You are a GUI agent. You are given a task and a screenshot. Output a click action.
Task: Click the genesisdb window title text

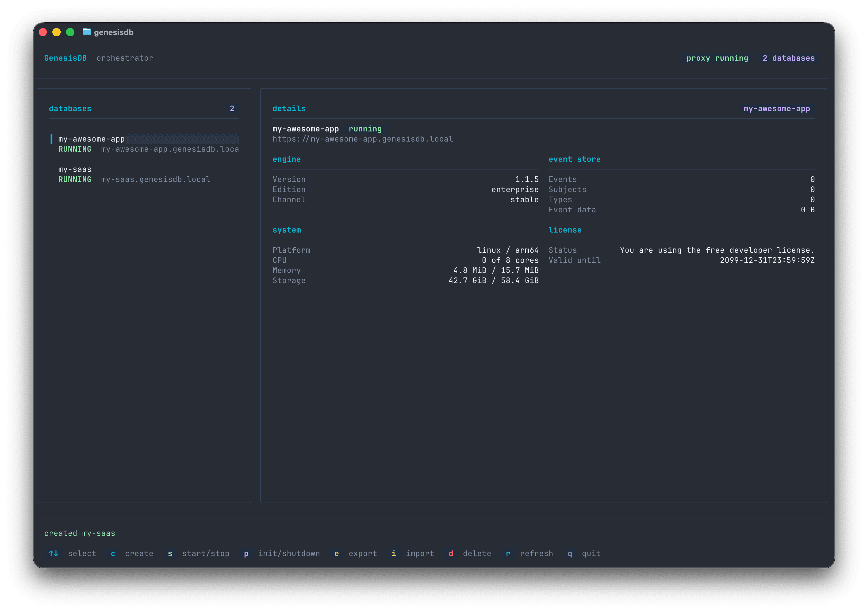tap(113, 32)
